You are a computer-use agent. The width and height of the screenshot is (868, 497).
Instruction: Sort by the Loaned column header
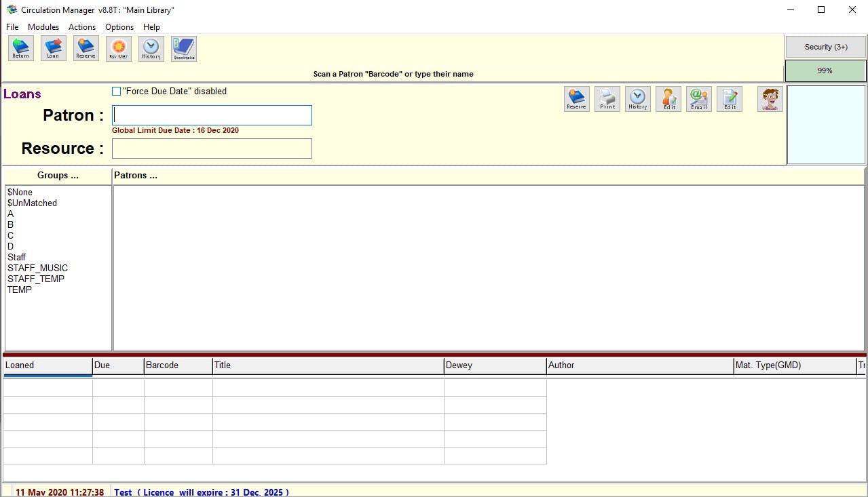pyautogui.click(x=48, y=365)
